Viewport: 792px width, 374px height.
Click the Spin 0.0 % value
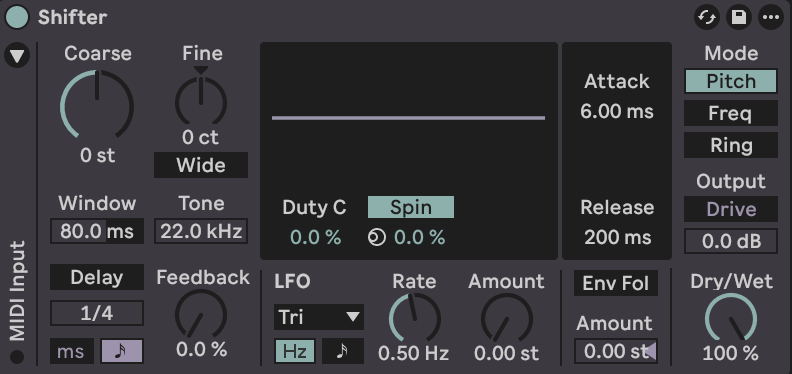419,238
